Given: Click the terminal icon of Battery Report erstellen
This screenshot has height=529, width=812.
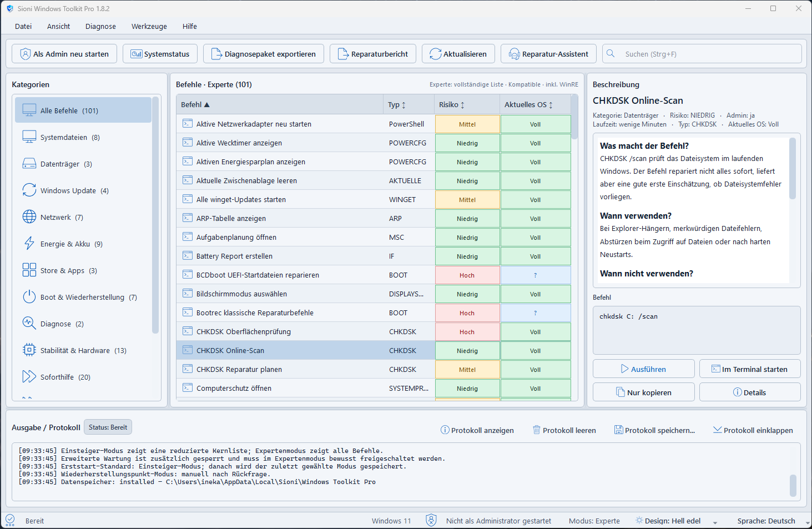Looking at the screenshot, I should click(x=188, y=256).
